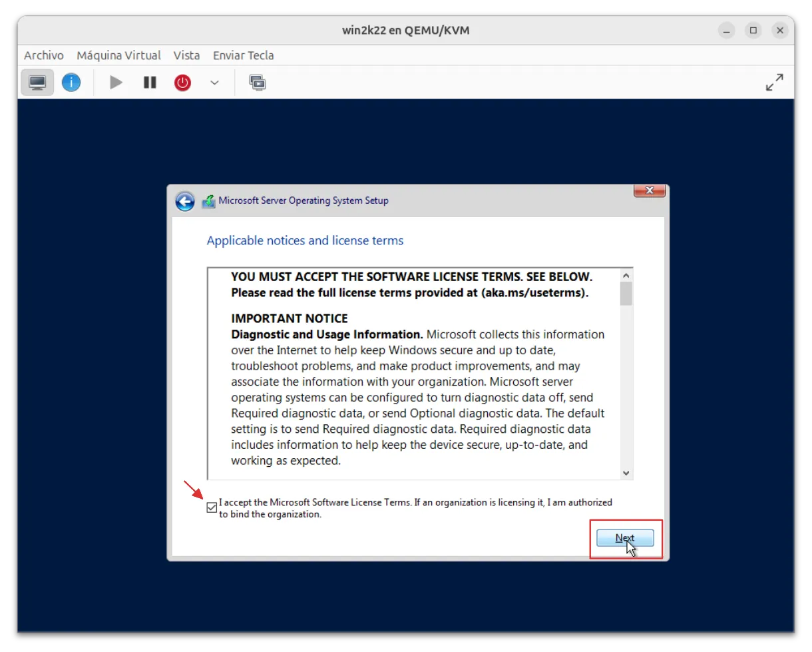Go back using the blue arrow
Screen dimensions: 812x652
(184, 201)
